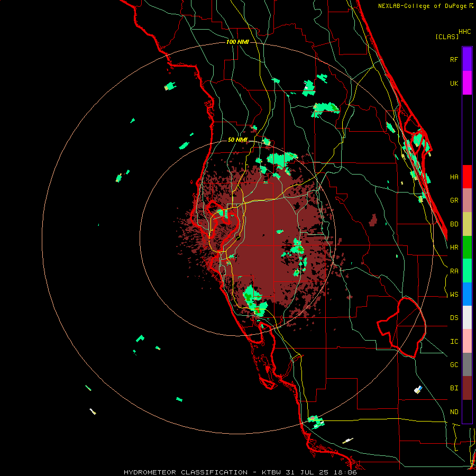Click the KTBW station identifier
476x476 pixels.
[x=271, y=472]
